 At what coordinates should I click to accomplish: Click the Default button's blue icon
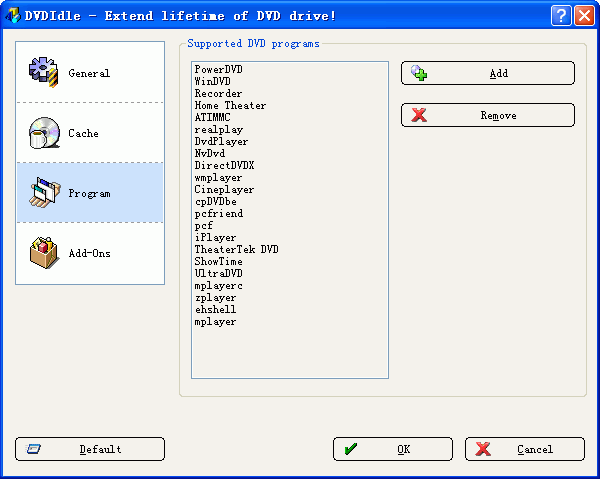click(33, 449)
